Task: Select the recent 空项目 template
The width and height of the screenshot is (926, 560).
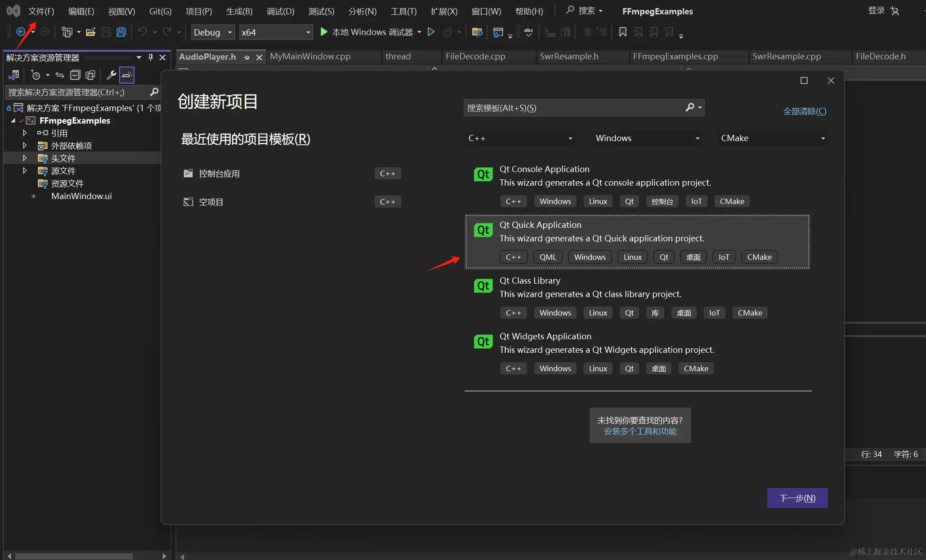Action: point(291,202)
